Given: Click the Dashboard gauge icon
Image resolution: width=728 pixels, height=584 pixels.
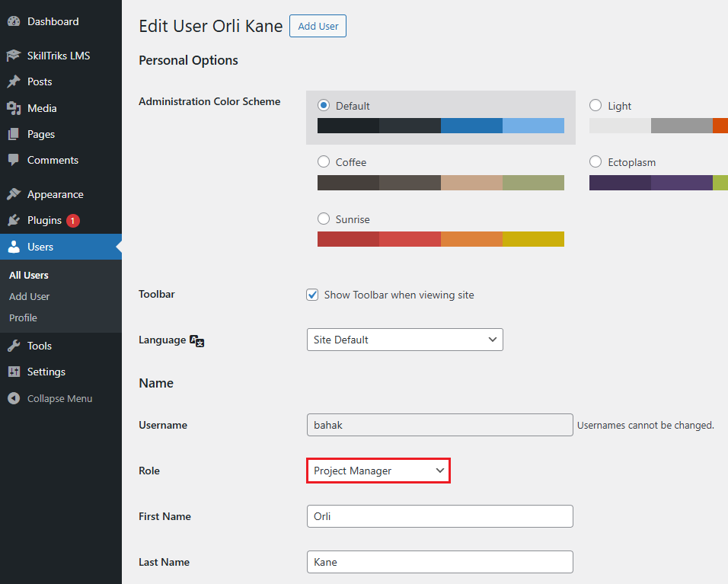Looking at the screenshot, I should point(14,22).
